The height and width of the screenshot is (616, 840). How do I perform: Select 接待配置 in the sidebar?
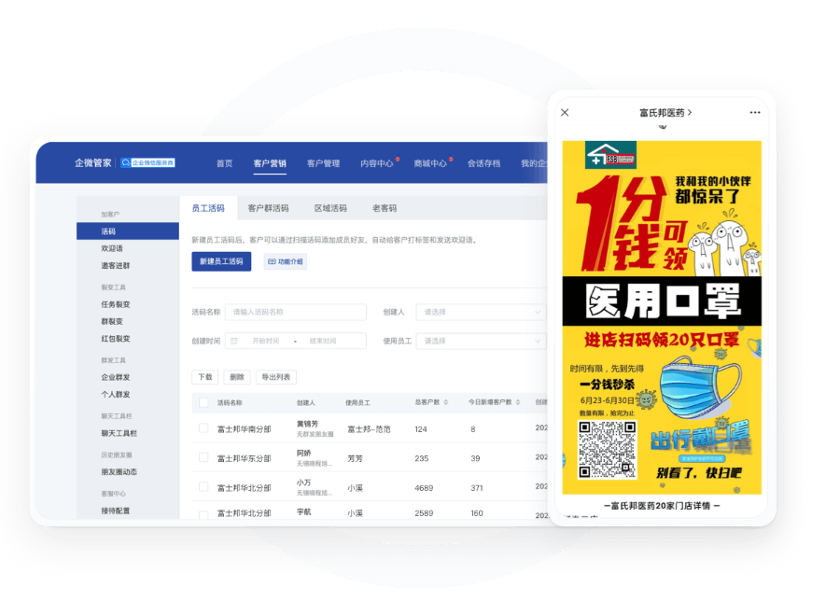116,511
